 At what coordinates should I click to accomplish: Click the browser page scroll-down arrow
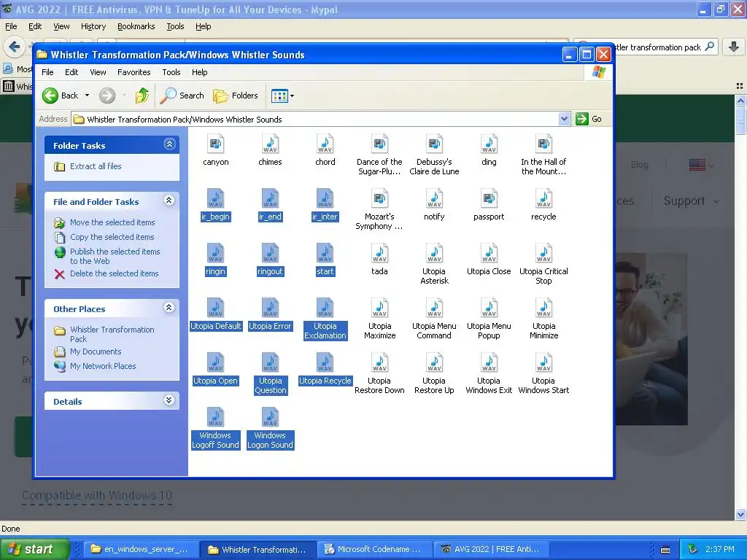point(740,514)
